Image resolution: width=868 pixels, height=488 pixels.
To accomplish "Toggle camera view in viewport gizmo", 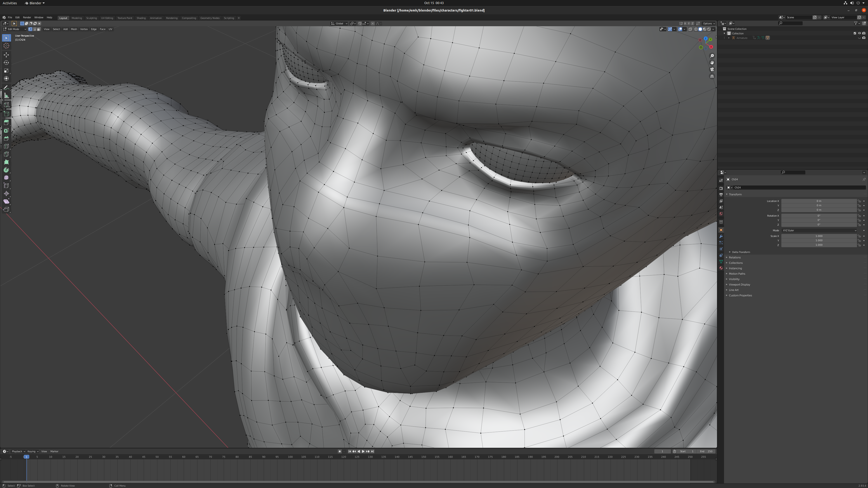I will click(x=712, y=69).
